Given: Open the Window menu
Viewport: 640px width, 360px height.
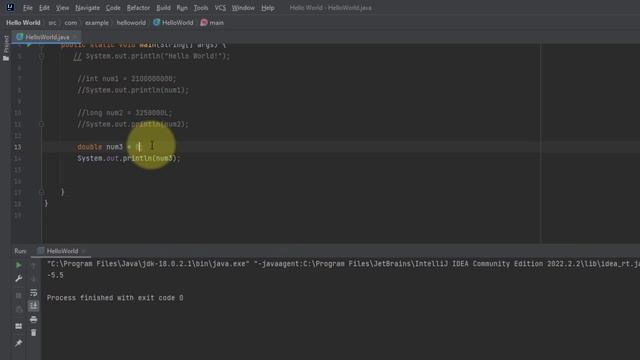Looking at the screenshot, I should pos(243,8).
